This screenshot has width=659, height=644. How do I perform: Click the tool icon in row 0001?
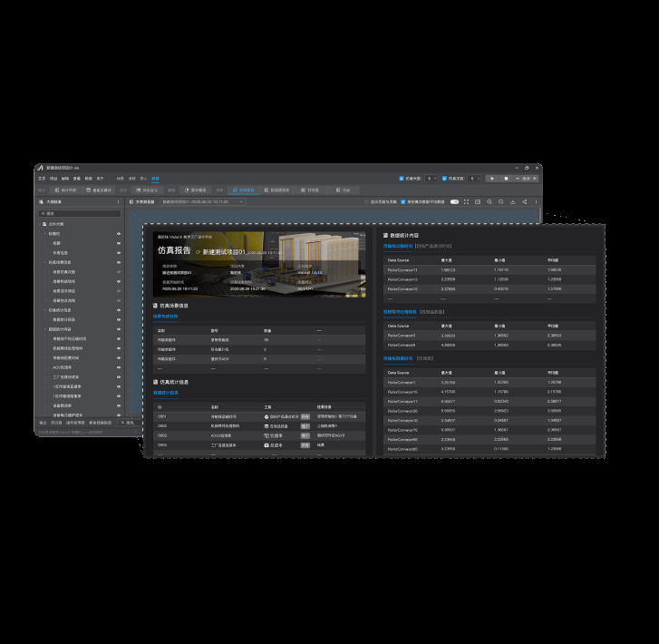266,417
